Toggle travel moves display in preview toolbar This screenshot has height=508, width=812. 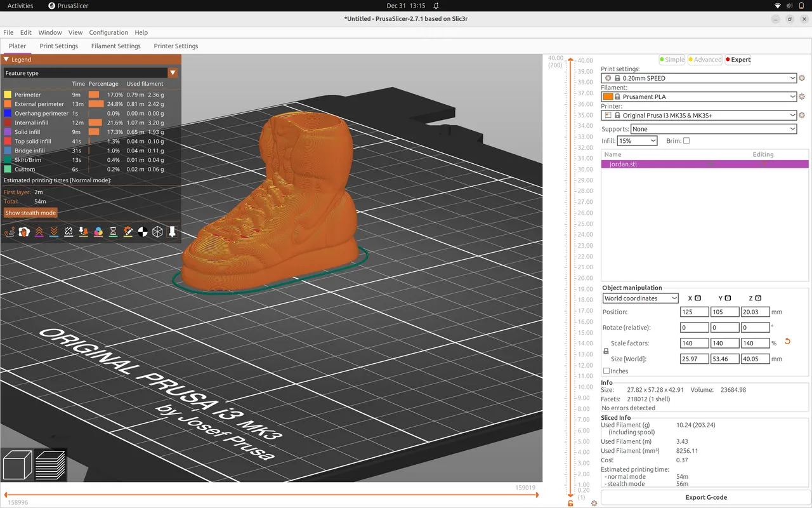[10, 232]
